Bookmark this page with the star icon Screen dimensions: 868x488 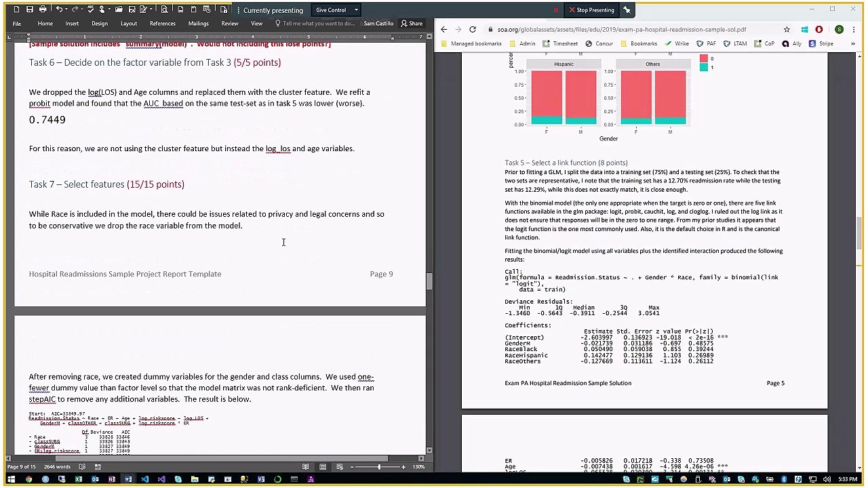787,29
